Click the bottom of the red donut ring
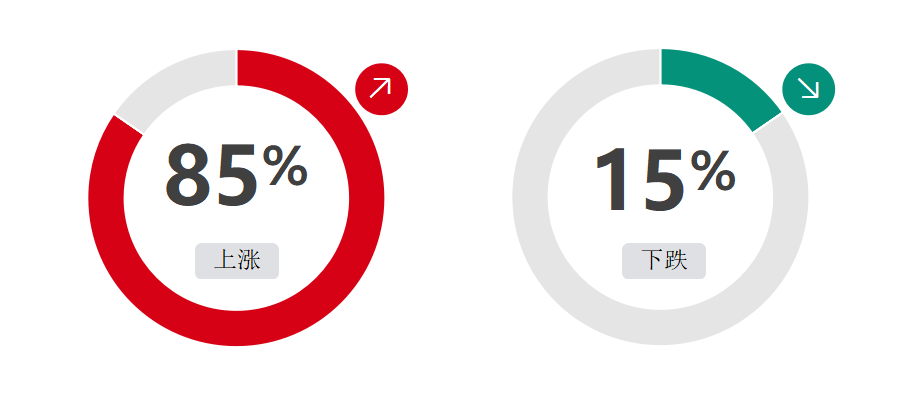Image resolution: width=912 pixels, height=413 pixels. point(236,328)
